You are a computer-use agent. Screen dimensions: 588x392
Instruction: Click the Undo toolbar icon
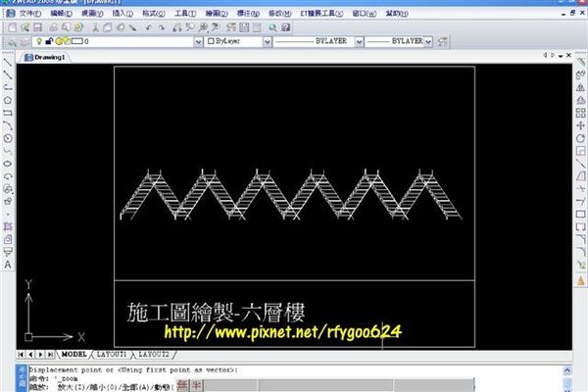(x=149, y=27)
